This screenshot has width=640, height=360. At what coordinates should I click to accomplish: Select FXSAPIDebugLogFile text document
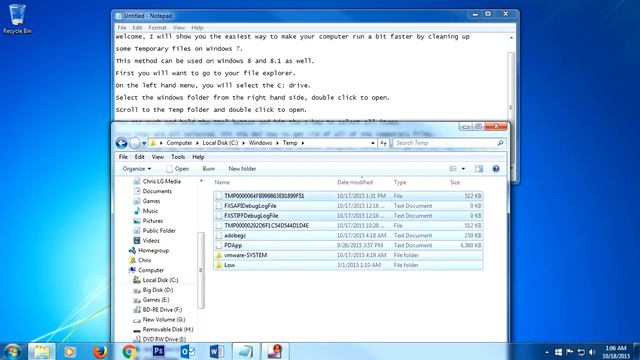click(348, 206)
